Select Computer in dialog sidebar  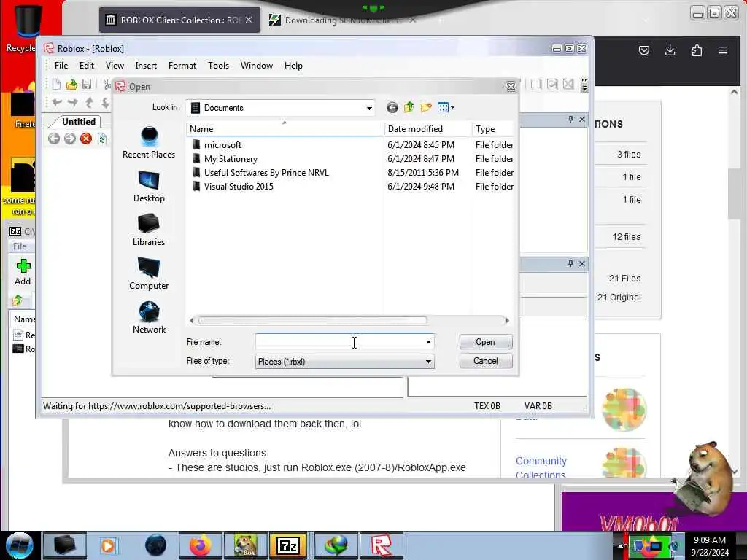(149, 274)
